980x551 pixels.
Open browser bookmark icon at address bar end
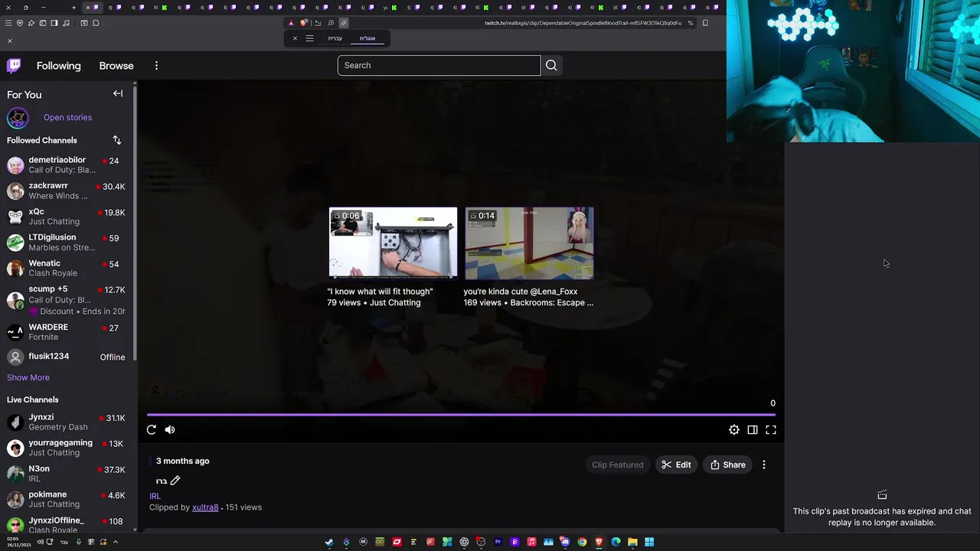click(705, 23)
